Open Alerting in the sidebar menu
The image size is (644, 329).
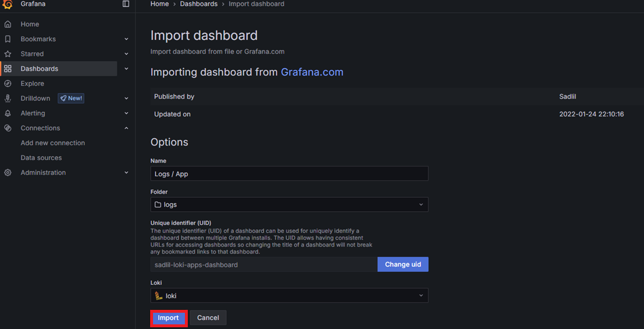pos(33,113)
